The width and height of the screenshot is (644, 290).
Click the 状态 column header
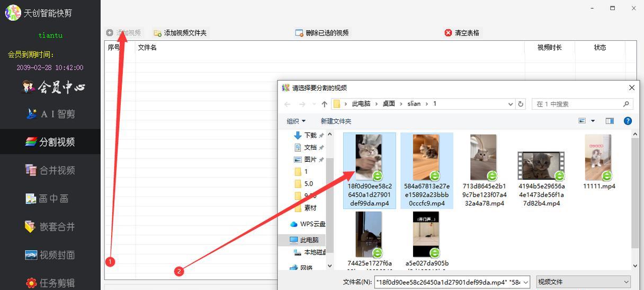coord(600,48)
